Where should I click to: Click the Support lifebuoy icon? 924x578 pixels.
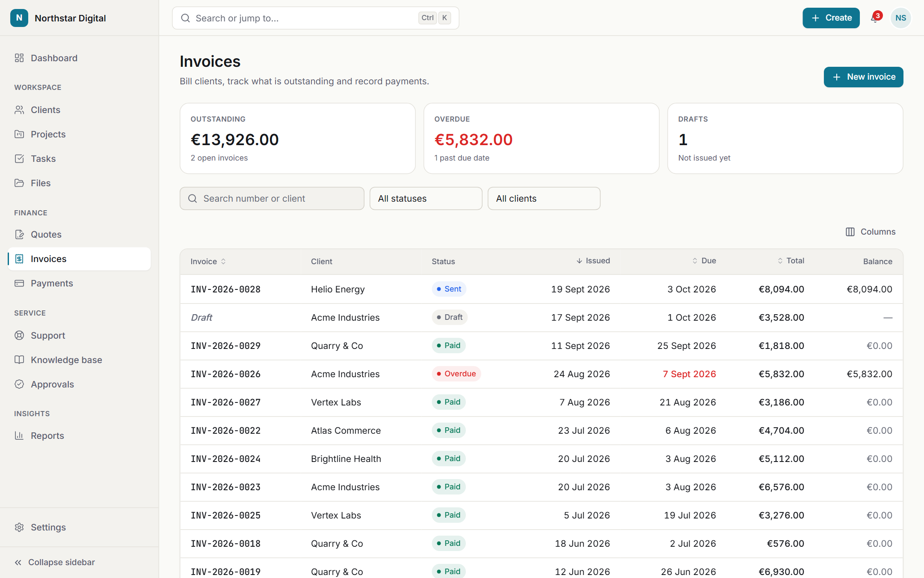pyautogui.click(x=19, y=335)
